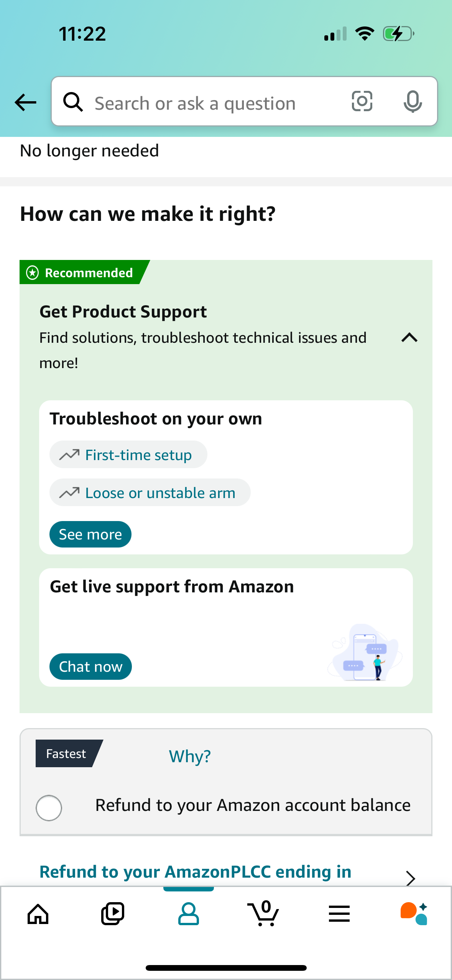Open visual search with the camera icon
The height and width of the screenshot is (980, 452).
pyautogui.click(x=362, y=102)
